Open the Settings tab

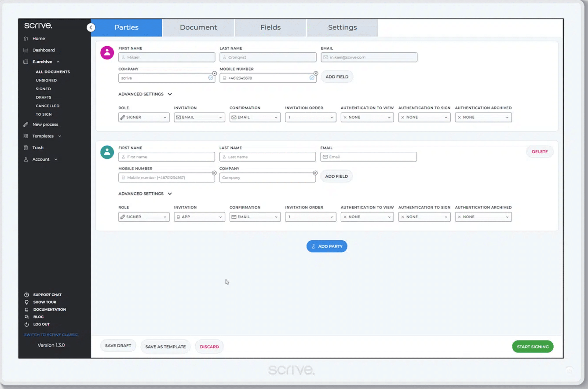point(342,27)
